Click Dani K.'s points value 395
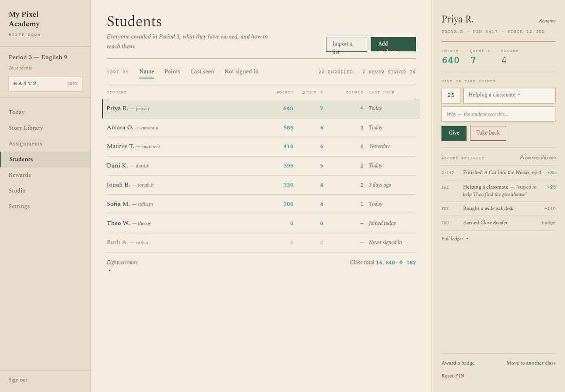Screen dimensions: 565x392 (288, 166)
